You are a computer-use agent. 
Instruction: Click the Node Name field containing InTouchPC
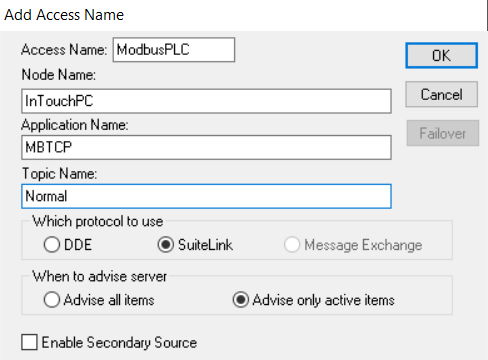click(206, 101)
